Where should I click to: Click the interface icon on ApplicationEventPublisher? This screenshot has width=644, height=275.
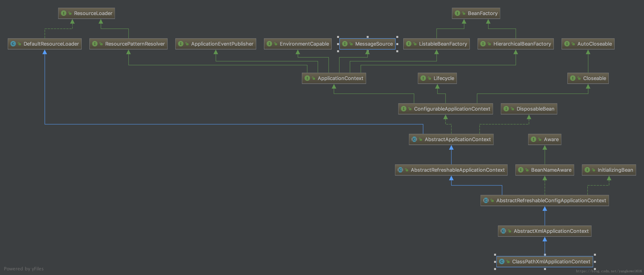[x=181, y=44]
